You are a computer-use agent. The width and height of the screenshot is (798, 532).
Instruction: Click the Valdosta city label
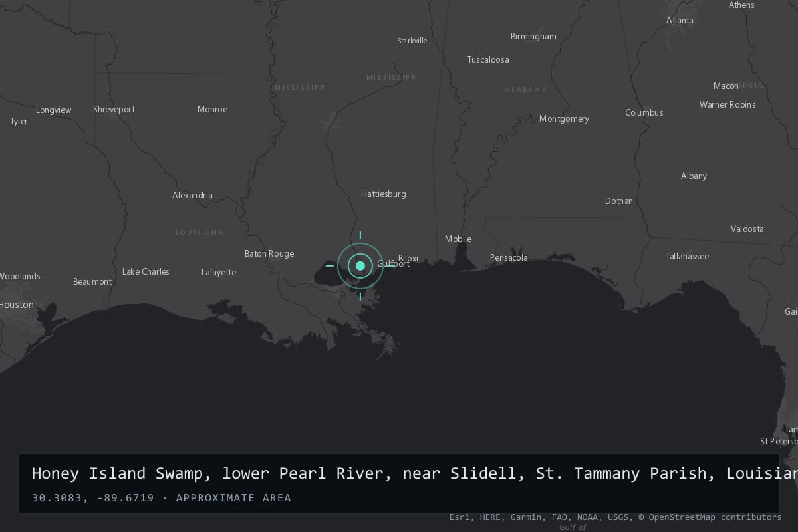click(747, 229)
